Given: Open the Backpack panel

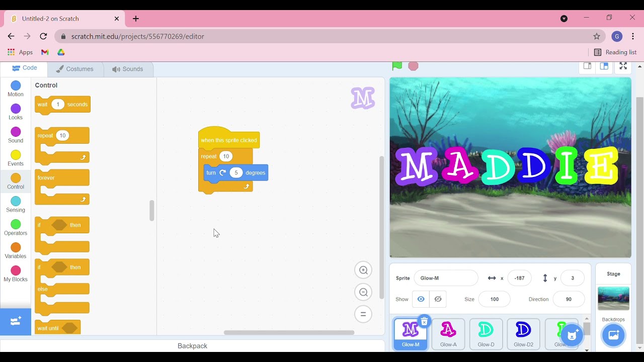Looking at the screenshot, I should [192, 346].
